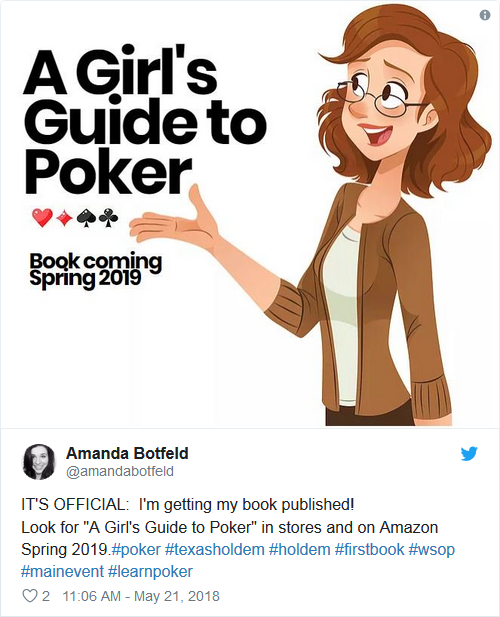Click the 11:06 AM May 21, 2018 timestamp

coord(141,596)
